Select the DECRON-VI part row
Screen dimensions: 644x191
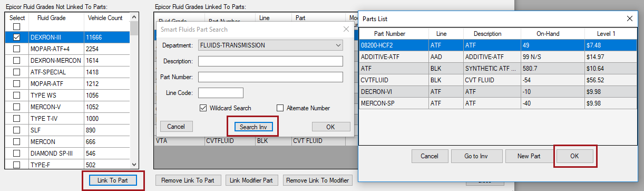pyautogui.click(x=497, y=92)
